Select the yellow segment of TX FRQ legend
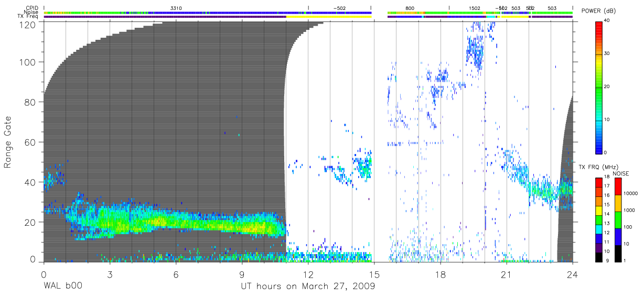Screen dimensions: 644x297 coord(599,211)
